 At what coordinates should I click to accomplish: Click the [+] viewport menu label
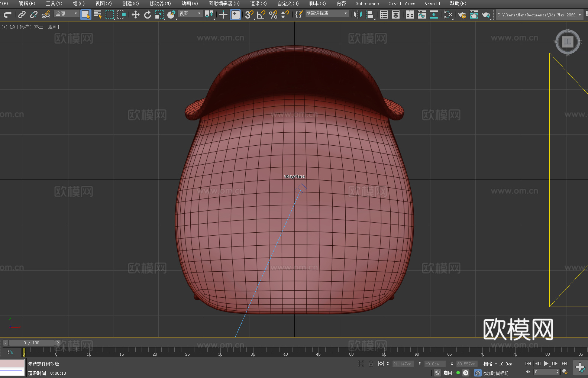[x=4, y=27]
